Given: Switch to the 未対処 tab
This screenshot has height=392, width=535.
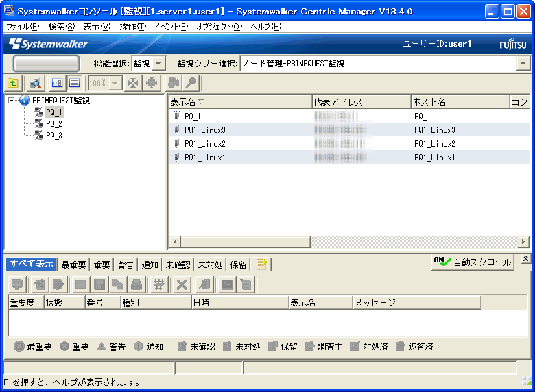Looking at the screenshot, I should (x=210, y=265).
